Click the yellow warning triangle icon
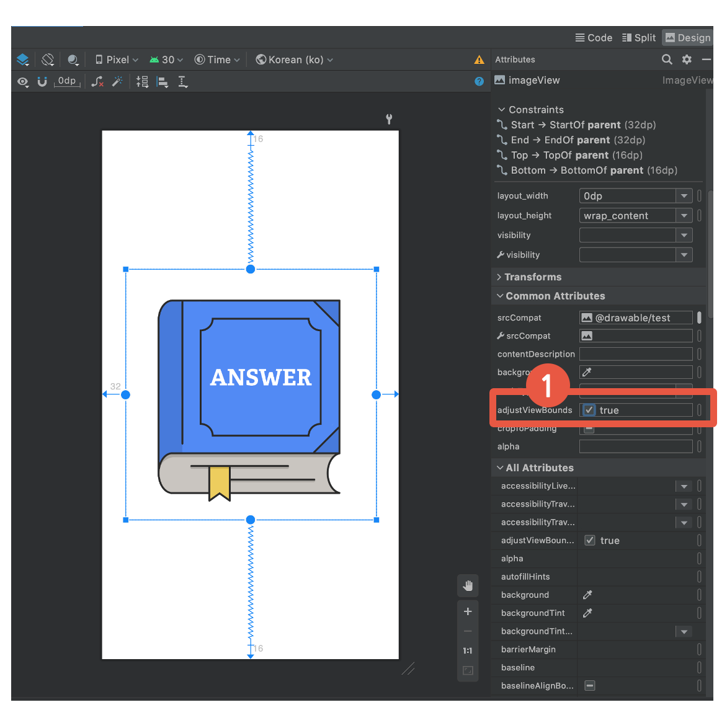The width and height of the screenshot is (727, 728). point(479,60)
